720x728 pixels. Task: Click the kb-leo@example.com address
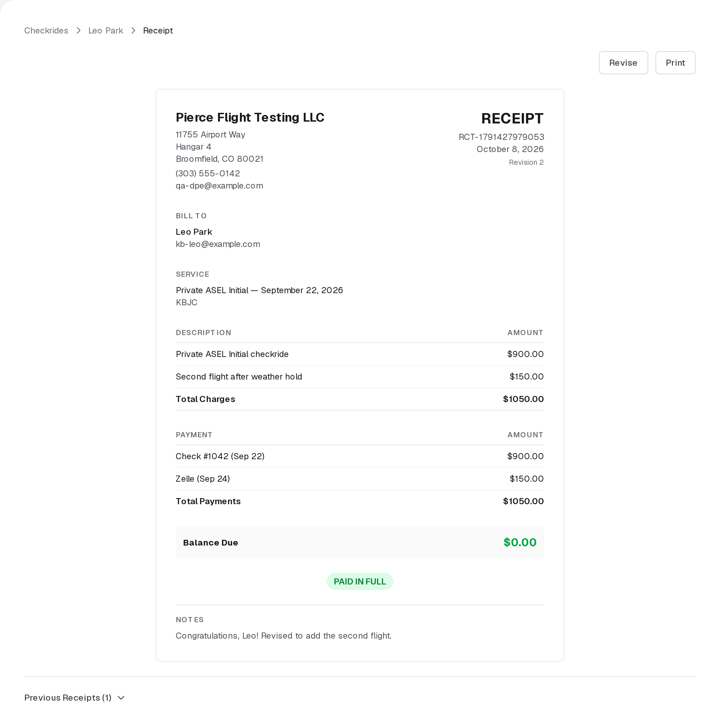(218, 244)
